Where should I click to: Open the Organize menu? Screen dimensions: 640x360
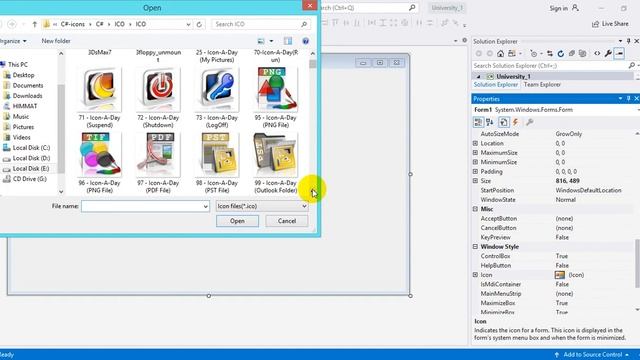click(x=13, y=41)
